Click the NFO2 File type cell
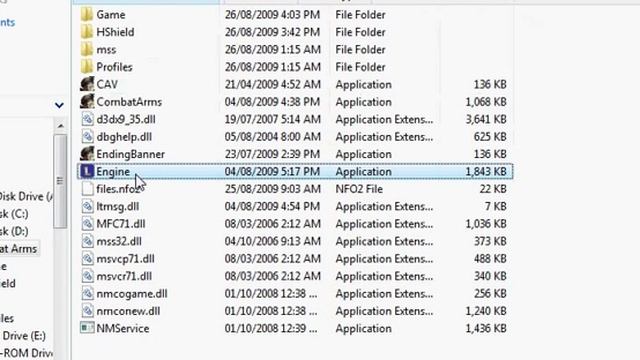Viewport: 640px width, 360px height. click(359, 189)
